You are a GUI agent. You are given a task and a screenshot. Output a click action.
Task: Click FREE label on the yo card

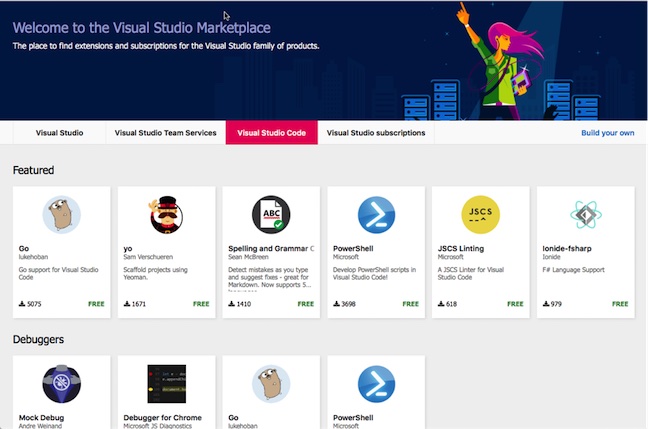tap(201, 304)
